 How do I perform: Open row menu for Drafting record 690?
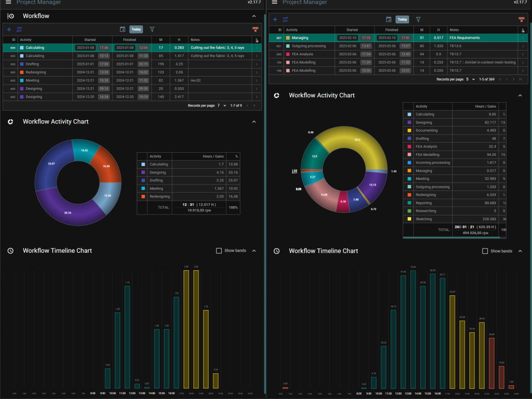tap(257, 64)
